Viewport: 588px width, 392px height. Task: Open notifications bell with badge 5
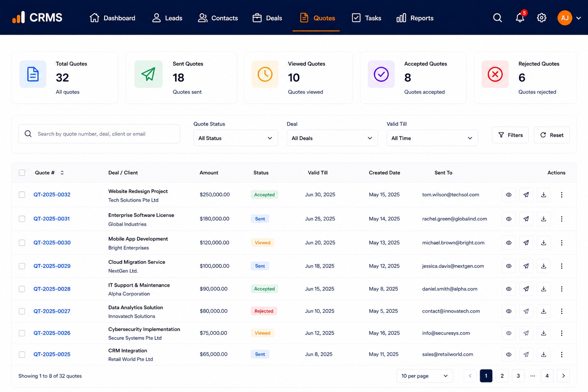click(520, 18)
